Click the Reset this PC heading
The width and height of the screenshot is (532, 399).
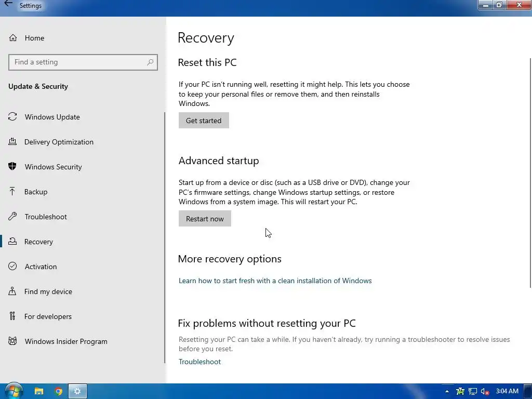[x=207, y=62]
